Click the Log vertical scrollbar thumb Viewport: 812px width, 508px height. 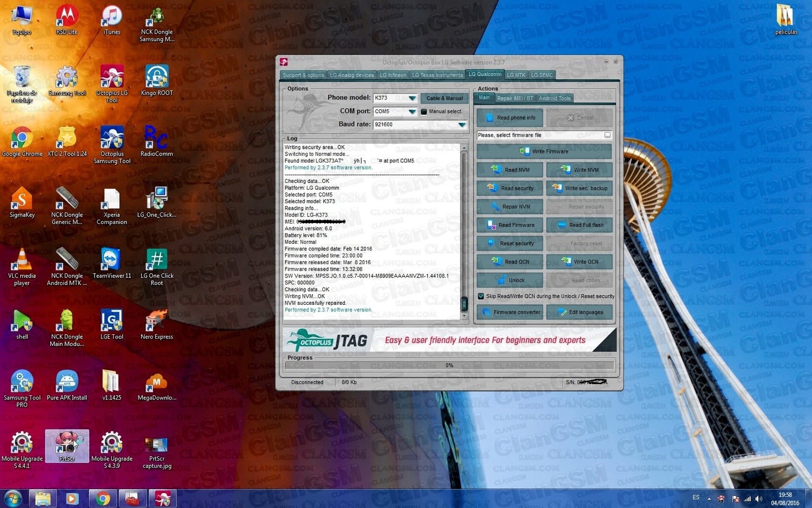(464, 304)
